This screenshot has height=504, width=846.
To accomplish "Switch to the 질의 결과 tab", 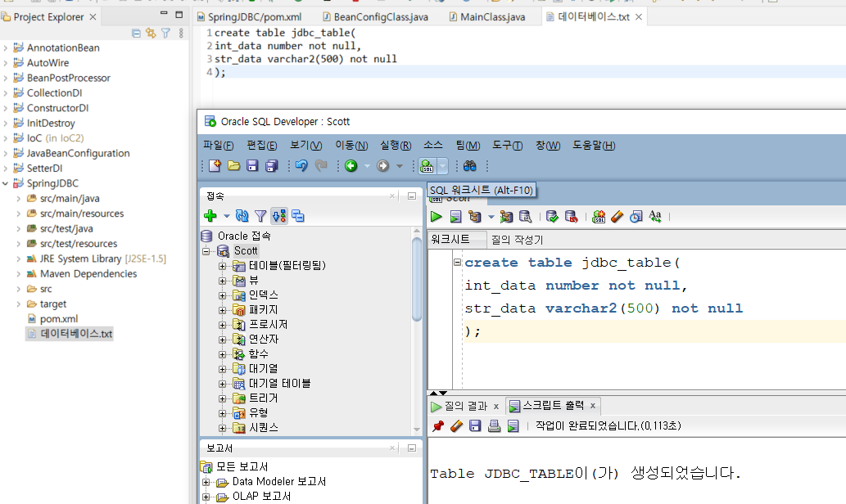I will [x=466, y=406].
